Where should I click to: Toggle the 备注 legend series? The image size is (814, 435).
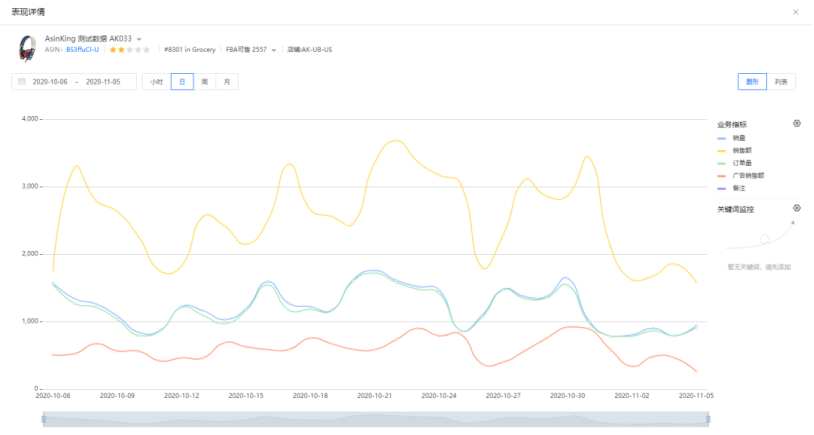click(731, 188)
